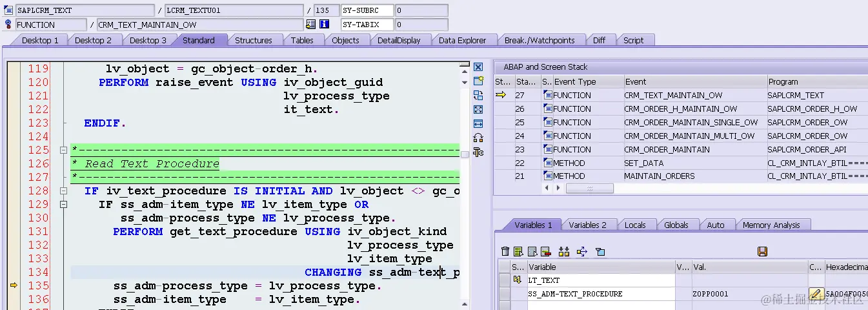868x310 pixels.
Task: Click the SY-TABIX field name box
Action: pos(368,25)
